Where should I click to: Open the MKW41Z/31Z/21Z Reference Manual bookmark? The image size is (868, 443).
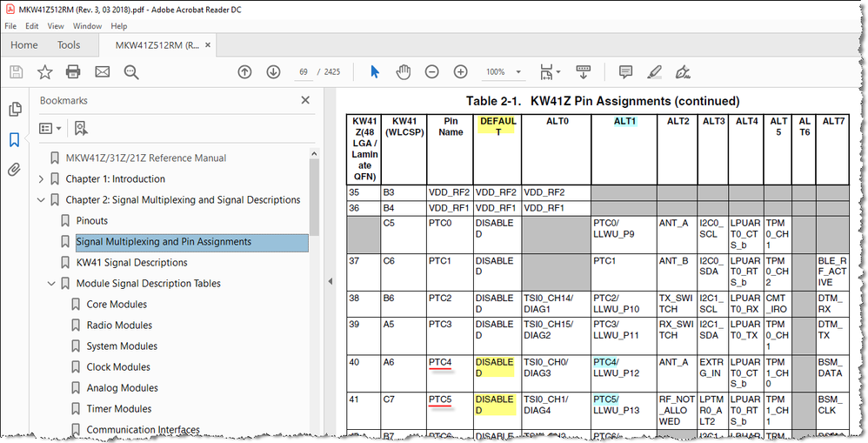pyautogui.click(x=145, y=158)
